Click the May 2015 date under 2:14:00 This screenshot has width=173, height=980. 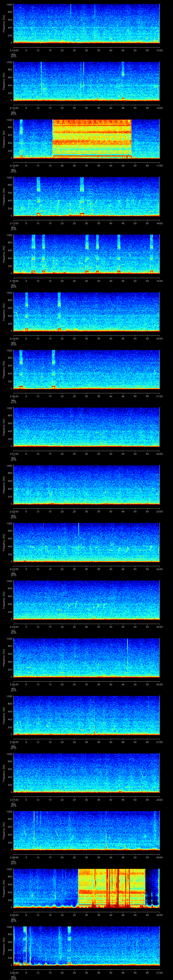tap(13, 55)
